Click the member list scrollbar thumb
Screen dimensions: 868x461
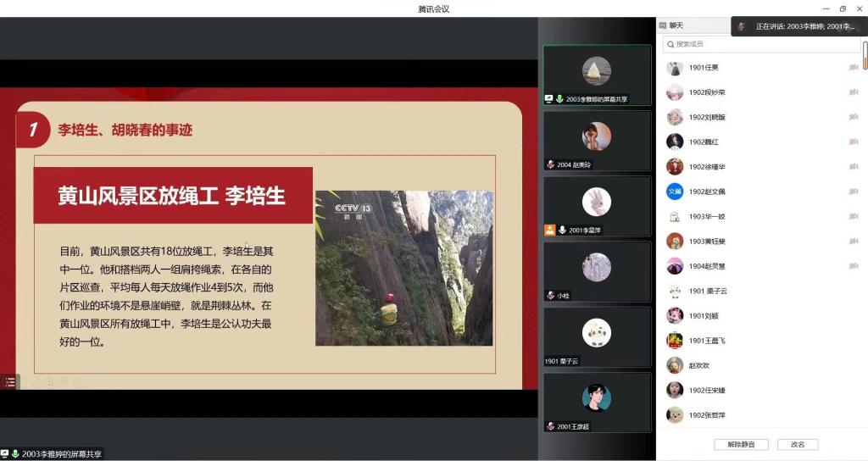(865, 56)
